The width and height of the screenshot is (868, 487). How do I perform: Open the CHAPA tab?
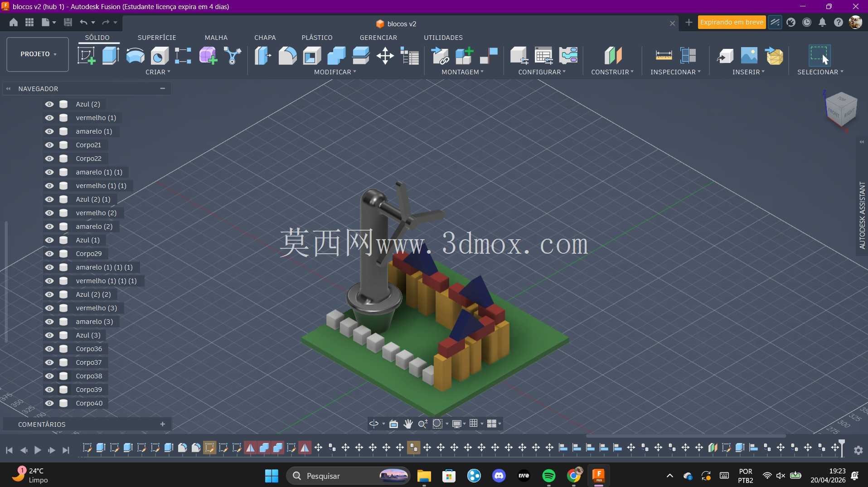[265, 38]
